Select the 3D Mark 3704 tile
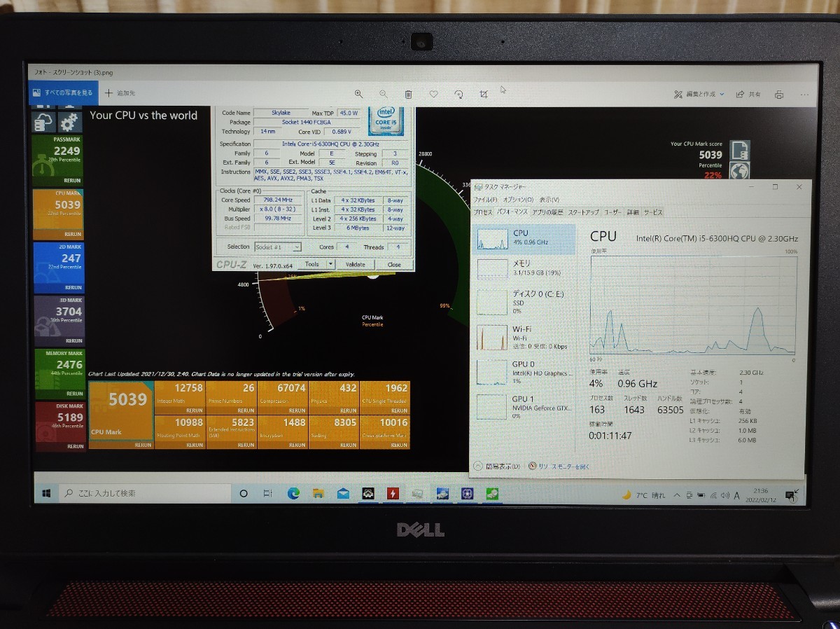Image resolution: width=840 pixels, height=629 pixels. 58,320
